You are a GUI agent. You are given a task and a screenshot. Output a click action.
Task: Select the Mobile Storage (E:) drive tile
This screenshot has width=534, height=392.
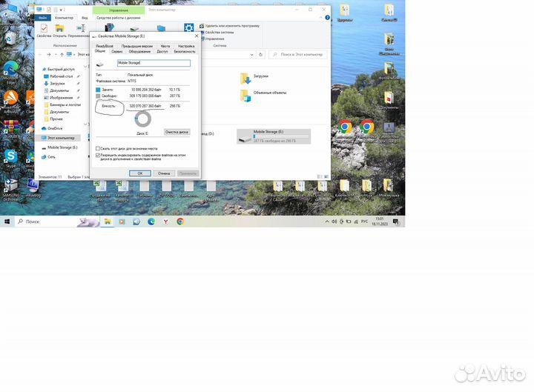click(x=270, y=136)
